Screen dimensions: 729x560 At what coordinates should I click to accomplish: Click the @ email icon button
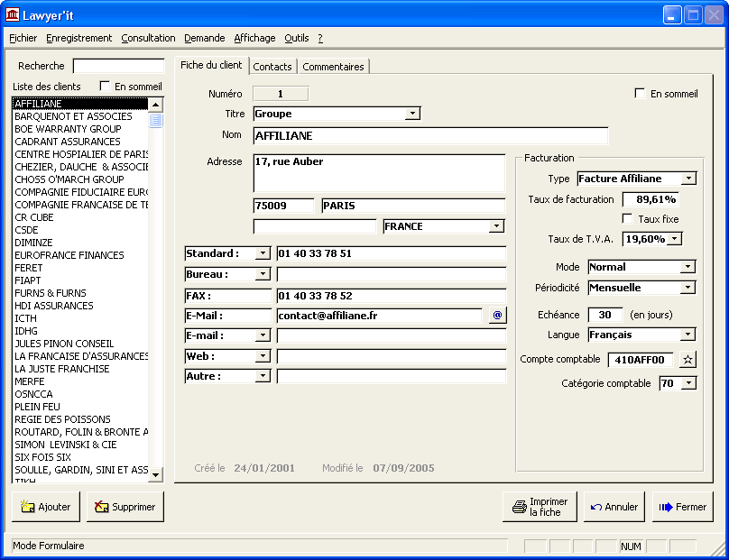497,316
